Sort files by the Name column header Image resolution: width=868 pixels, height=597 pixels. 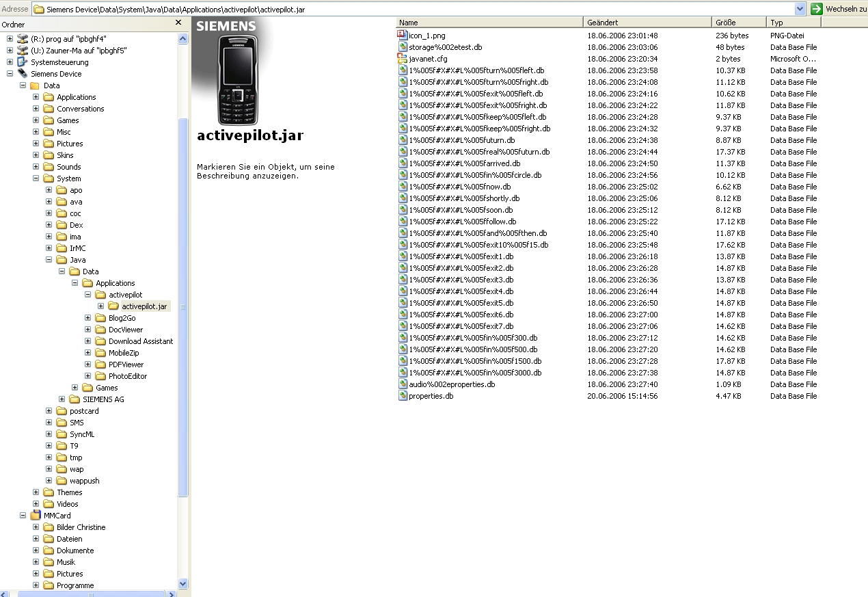point(489,23)
